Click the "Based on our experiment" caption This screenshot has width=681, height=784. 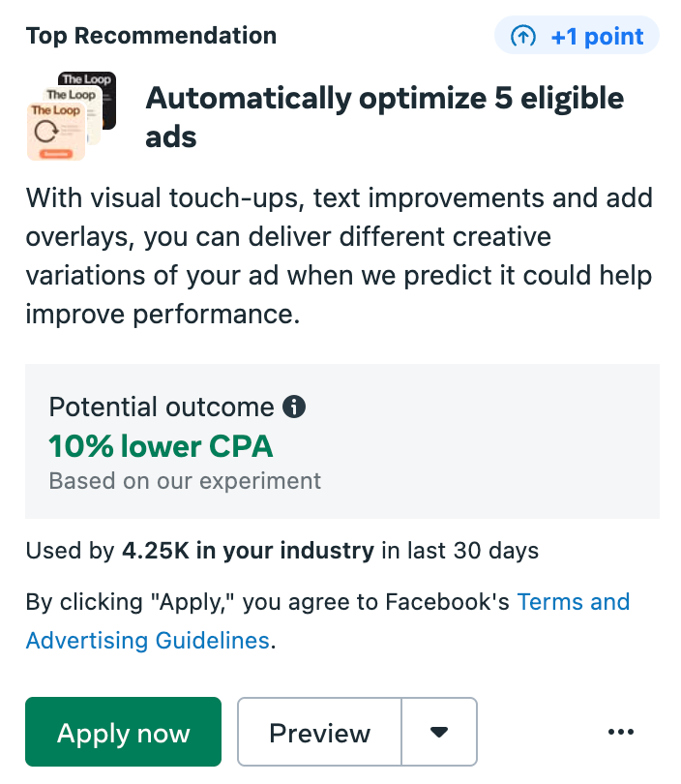tap(185, 481)
